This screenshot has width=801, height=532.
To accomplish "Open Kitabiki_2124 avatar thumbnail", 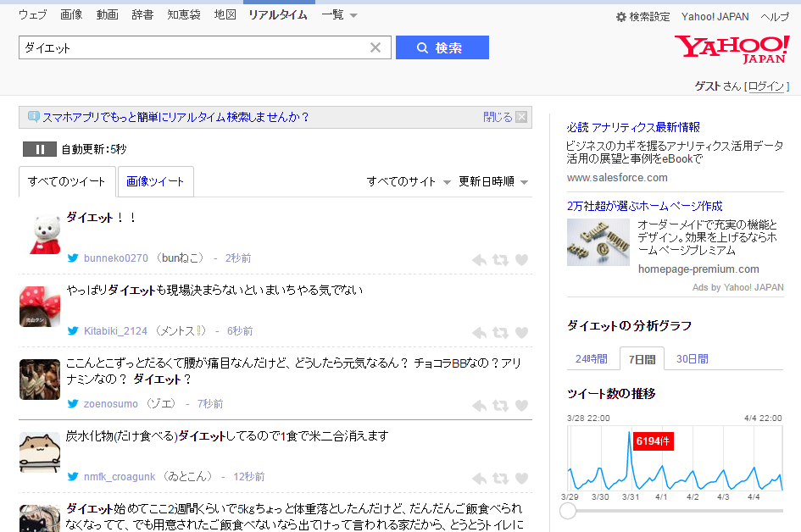I will (40, 307).
